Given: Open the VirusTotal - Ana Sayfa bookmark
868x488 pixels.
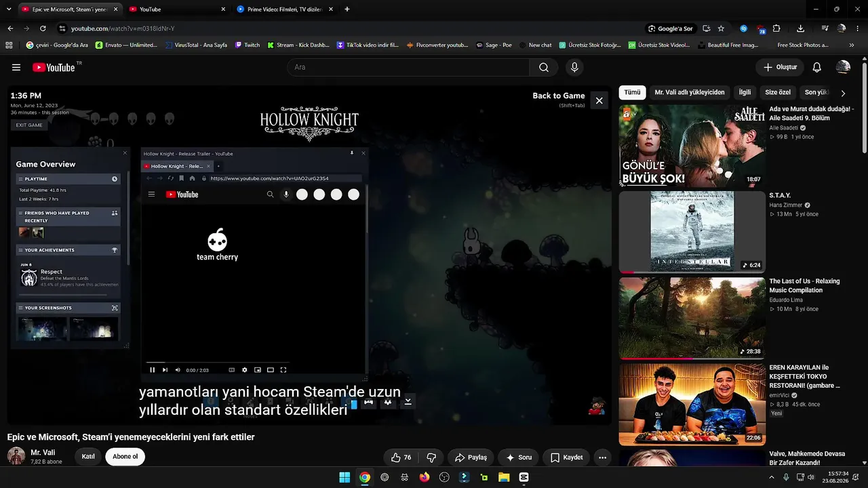Looking at the screenshot, I should pyautogui.click(x=195, y=45).
